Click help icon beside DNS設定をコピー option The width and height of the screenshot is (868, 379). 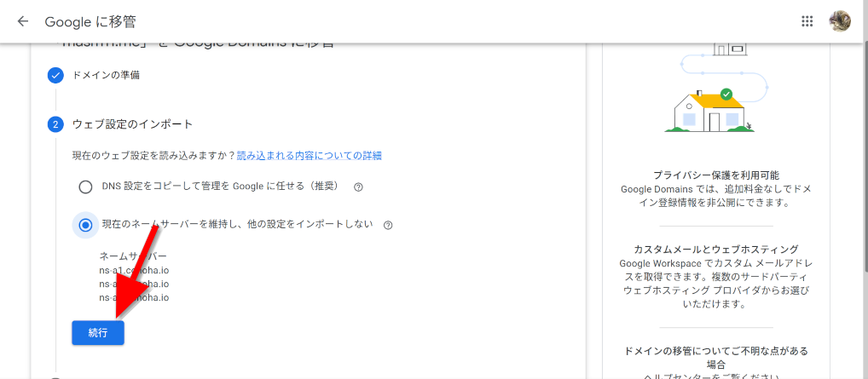358,187
